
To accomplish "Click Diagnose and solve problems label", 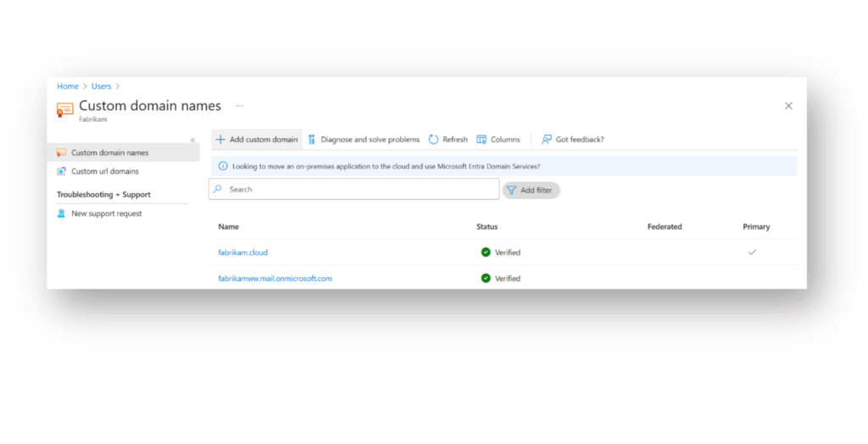I will click(370, 140).
